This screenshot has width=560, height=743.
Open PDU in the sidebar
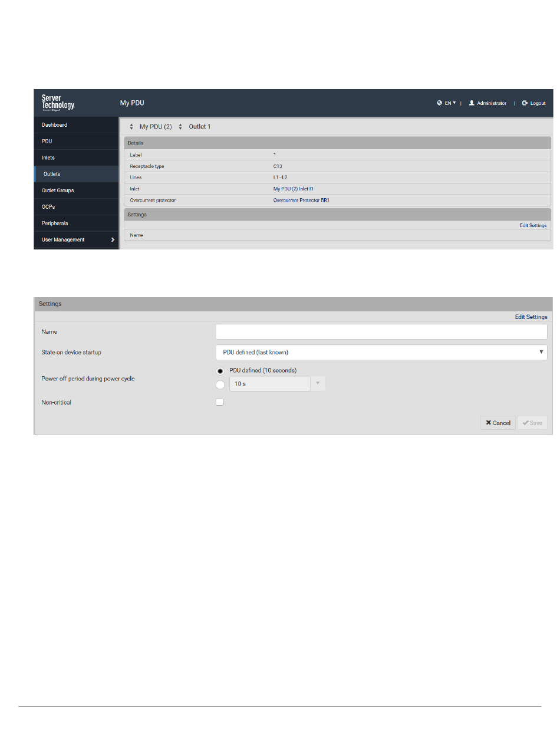(x=77, y=142)
